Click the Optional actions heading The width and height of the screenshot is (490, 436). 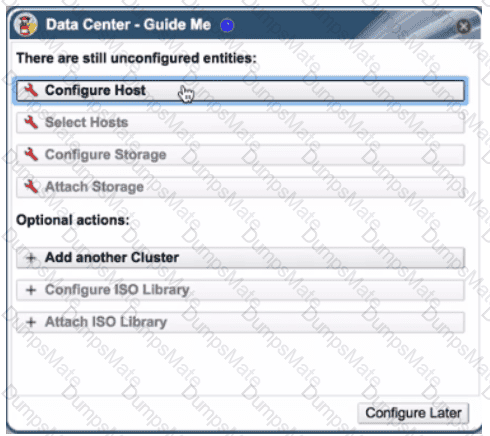click(x=73, y=220)
